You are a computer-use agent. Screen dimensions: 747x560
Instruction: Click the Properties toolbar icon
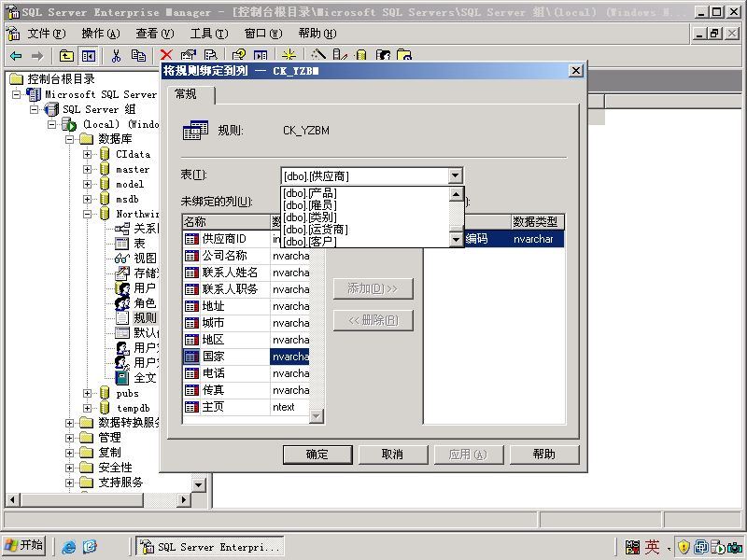click(x=189, y=55)
